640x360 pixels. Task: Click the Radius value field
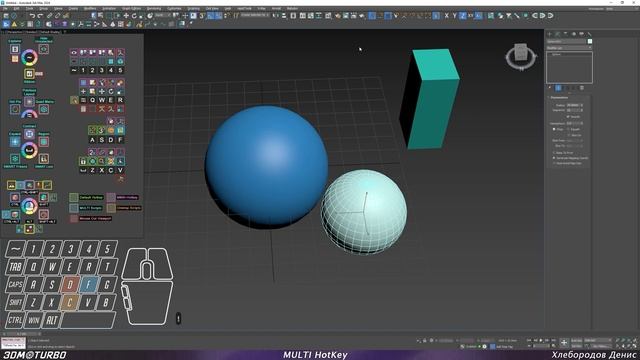coord(572,105)
